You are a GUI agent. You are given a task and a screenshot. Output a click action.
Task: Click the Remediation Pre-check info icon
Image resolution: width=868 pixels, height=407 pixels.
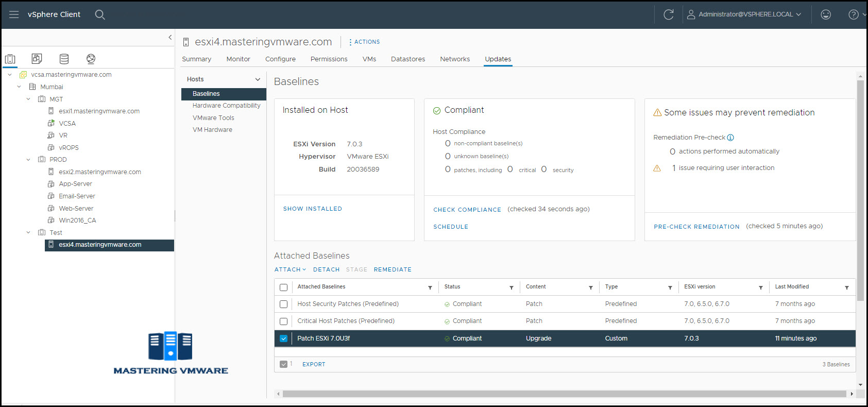coord(730,138)
